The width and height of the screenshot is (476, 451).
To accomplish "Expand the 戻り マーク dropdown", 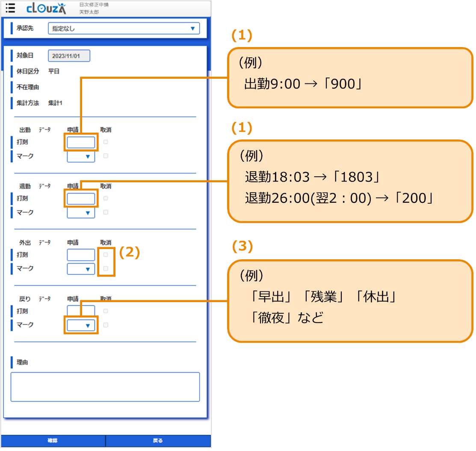I will click(81, 325).
